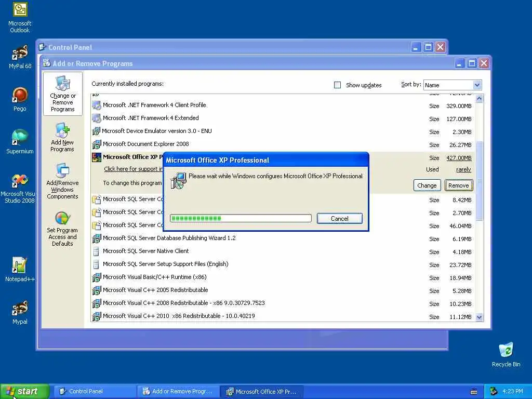
Task: Select Add New Programs sidebar icon
Action: [62, 138]
